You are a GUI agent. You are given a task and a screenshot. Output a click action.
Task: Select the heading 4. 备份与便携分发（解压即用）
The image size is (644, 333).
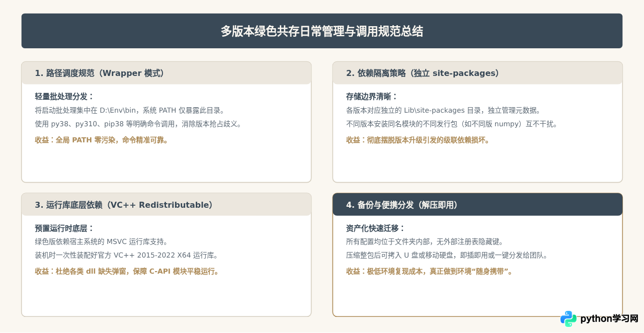point(404,205)
